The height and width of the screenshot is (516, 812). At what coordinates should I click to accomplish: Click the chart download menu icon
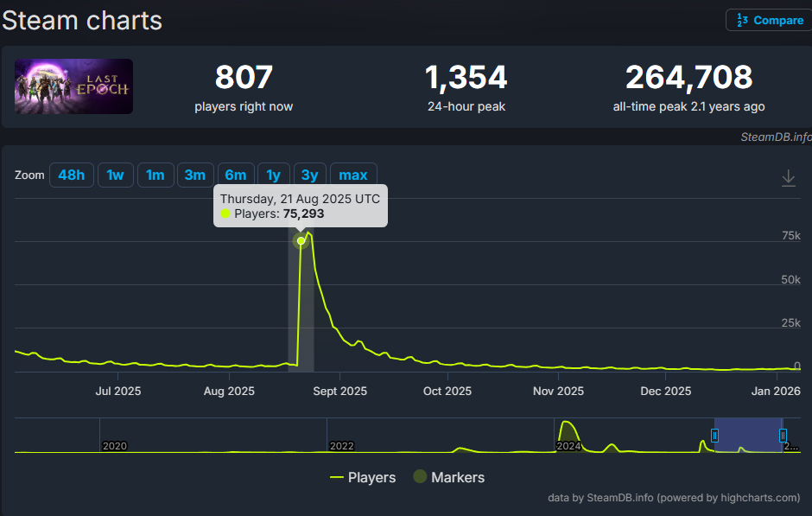[788, 178]
